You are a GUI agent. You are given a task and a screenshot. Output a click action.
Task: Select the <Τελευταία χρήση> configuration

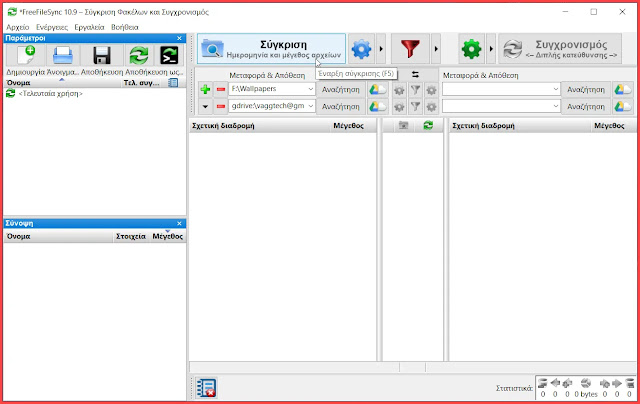(x=51, y=93)
